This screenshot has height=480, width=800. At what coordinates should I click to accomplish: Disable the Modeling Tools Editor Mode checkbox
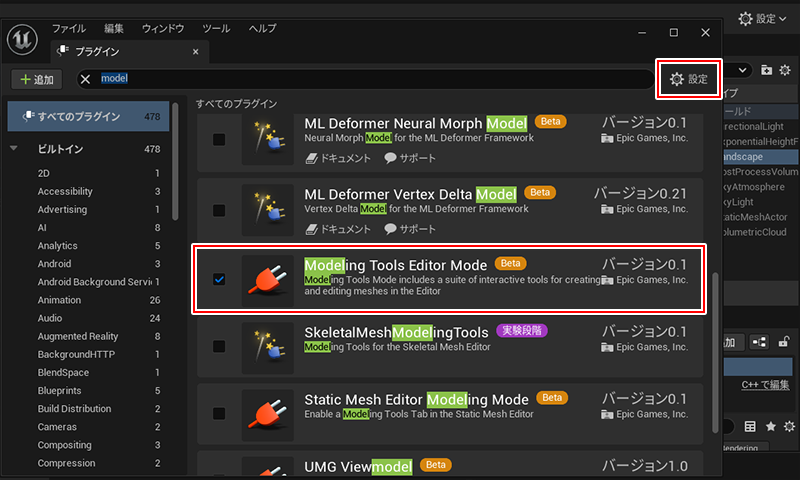pos(219,279)
